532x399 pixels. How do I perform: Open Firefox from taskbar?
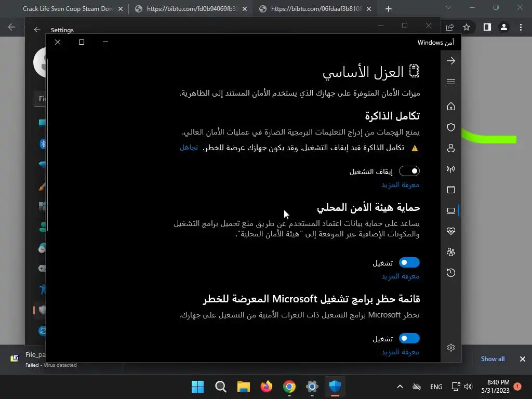tap(267, 387)
